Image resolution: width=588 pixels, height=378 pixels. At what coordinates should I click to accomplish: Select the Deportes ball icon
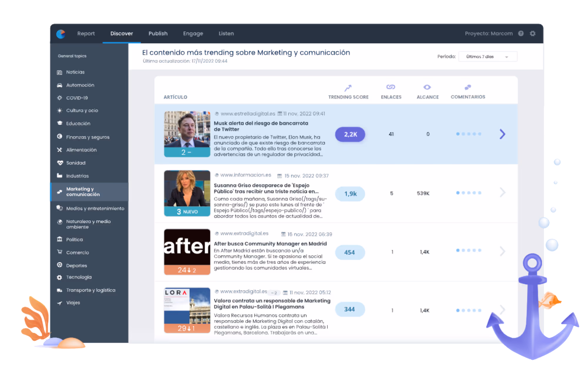[x=60, y=265]
